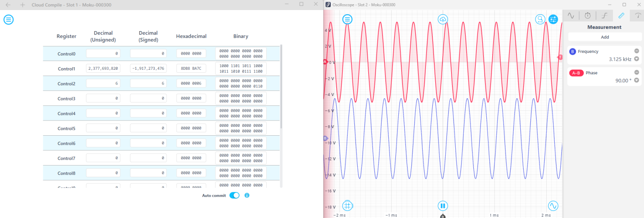Open the Oscilloscope hamburger menu
This screenshot has height=218, width=644.
click(348, 19)
